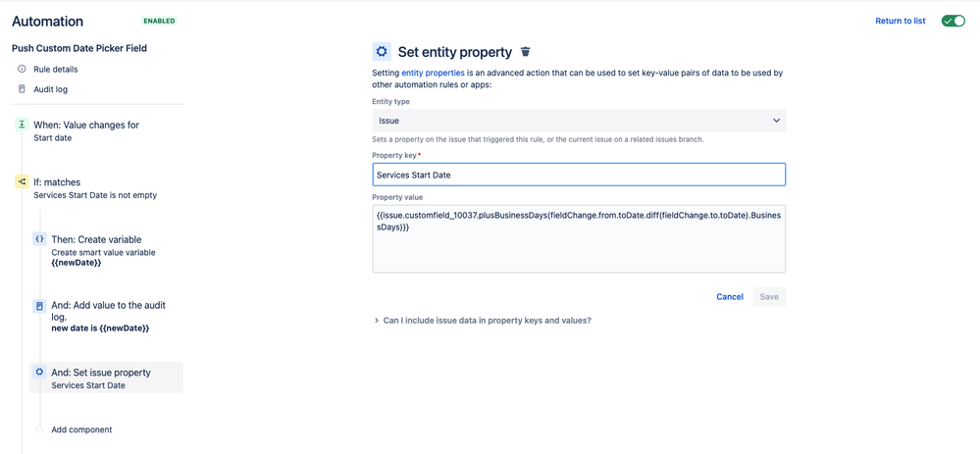Open the Entity type Issue dropdown
980x454 pixels.
579,121
